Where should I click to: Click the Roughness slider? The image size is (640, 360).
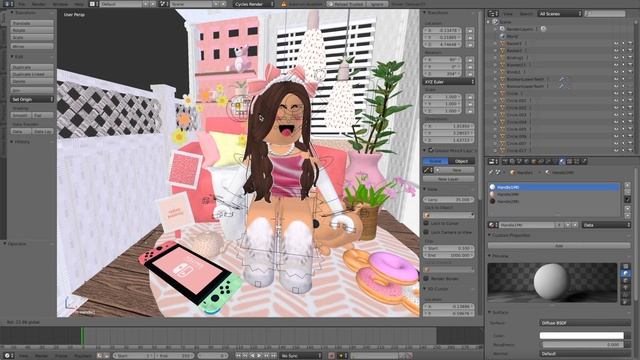click(x=582, y=344)
